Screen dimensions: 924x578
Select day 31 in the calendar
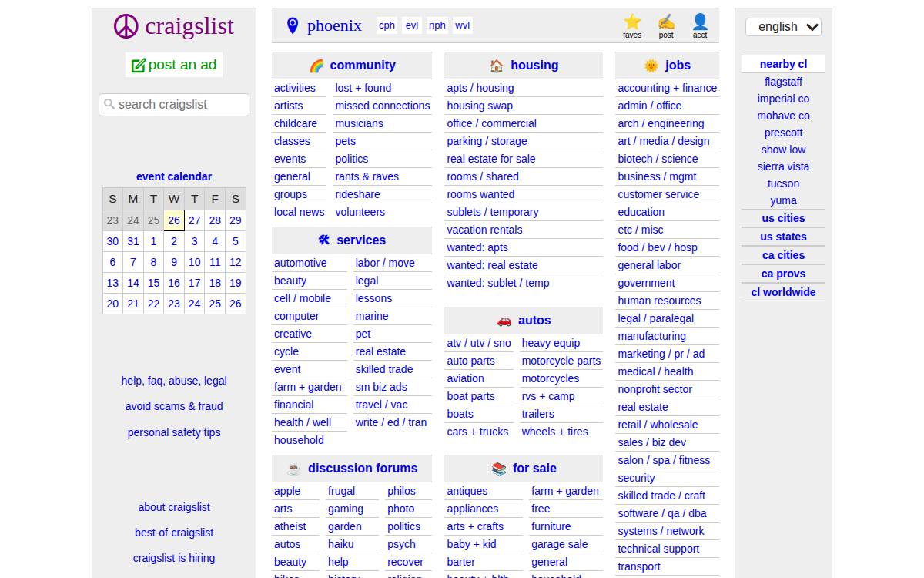point(133,241)
